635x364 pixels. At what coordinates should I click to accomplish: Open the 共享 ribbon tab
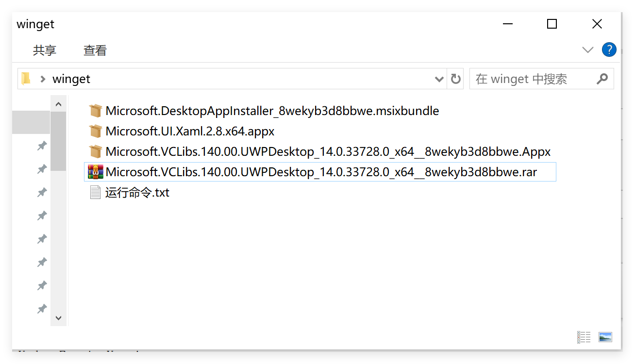[x=45, y=50]
